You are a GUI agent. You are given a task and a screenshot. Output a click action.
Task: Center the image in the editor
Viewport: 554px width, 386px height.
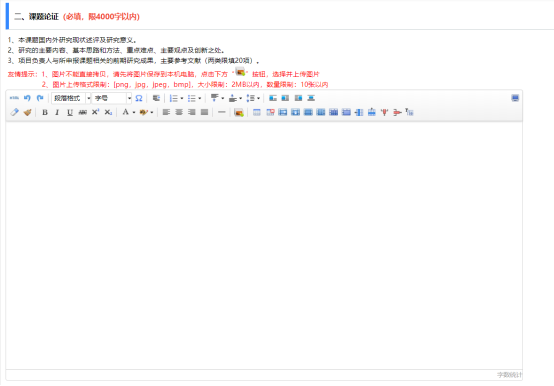coord(311,98)
